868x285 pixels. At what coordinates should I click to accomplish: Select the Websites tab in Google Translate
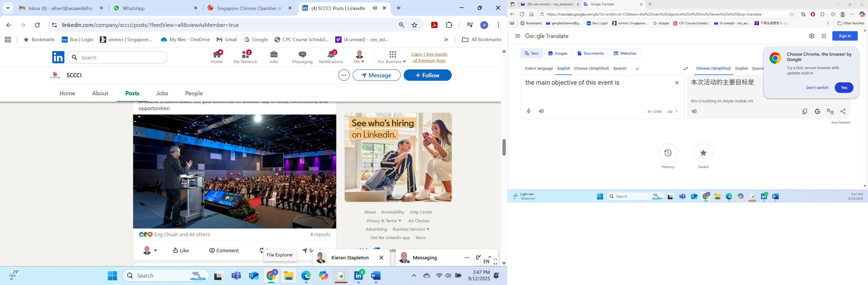[625, 53]
